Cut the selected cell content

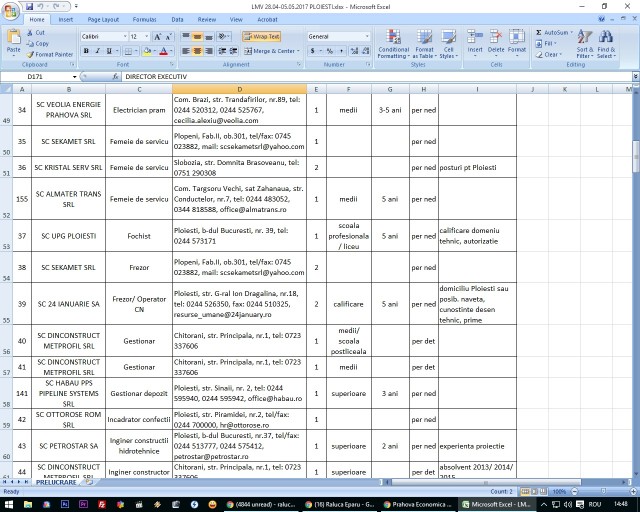pyautogui.click(x=36, y=33)
